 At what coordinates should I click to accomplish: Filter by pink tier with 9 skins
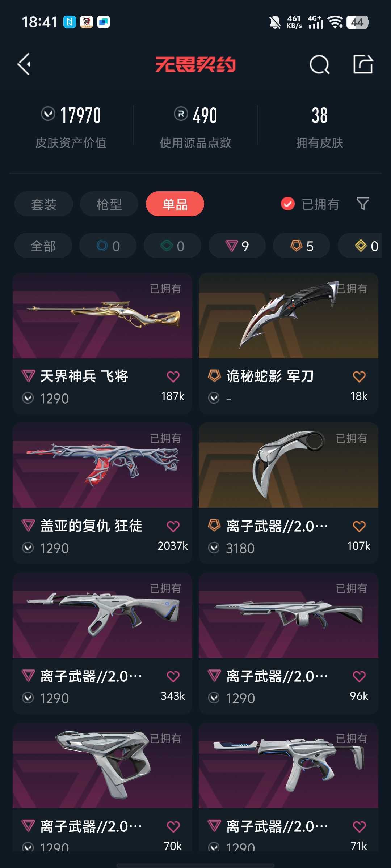tap(237, 246)
